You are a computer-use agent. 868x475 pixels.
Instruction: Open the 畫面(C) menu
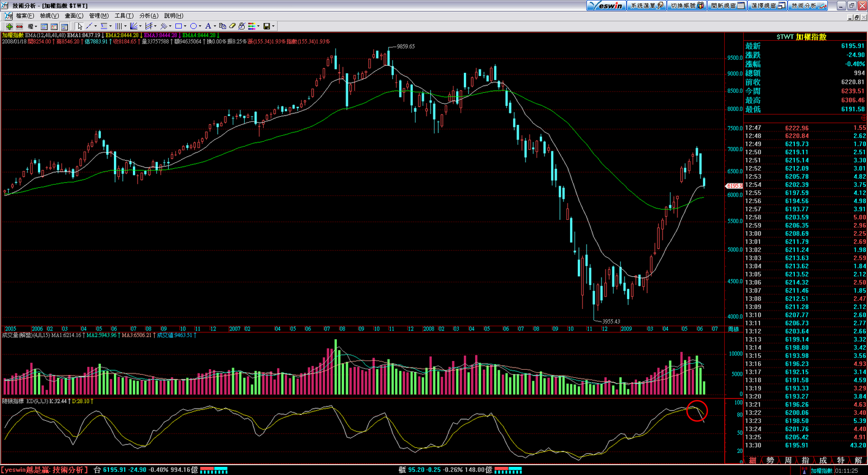[x=74, y=16]
